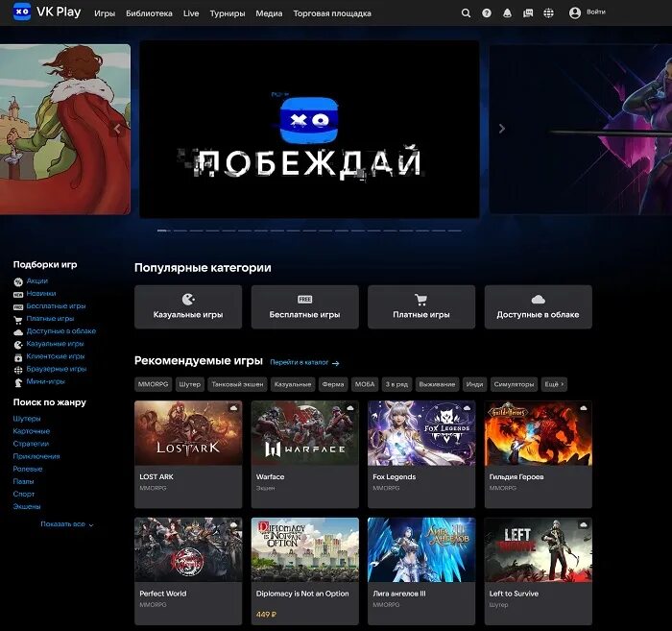The image size is (672, 631).
Task: Expand genre list with Показать все
Action: [x=67, y=523]
